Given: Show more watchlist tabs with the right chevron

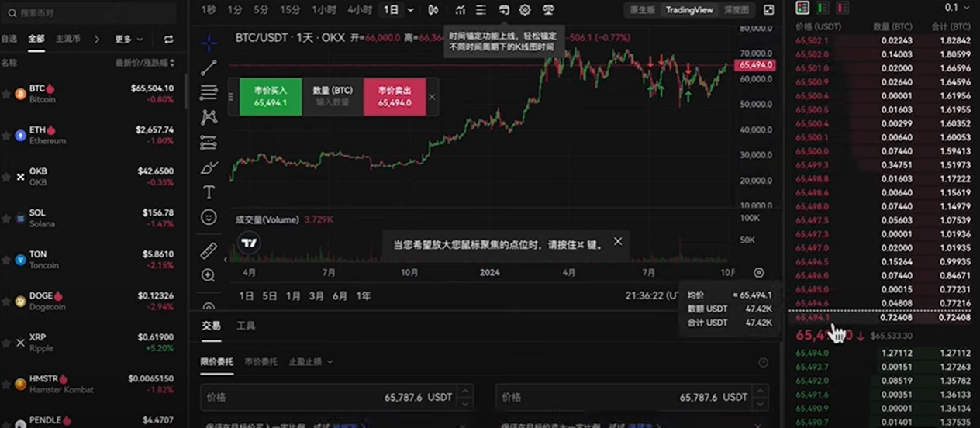Looking at the screenshot, I should point(97,39).
